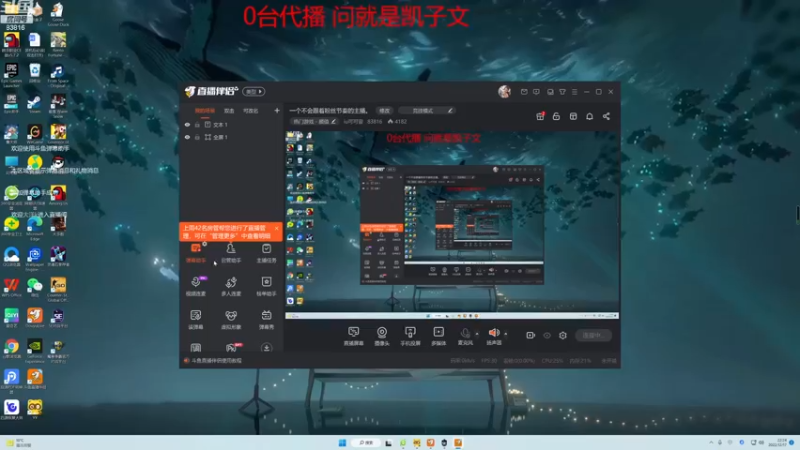Click the user avatar in title bar

coord(504,91)
